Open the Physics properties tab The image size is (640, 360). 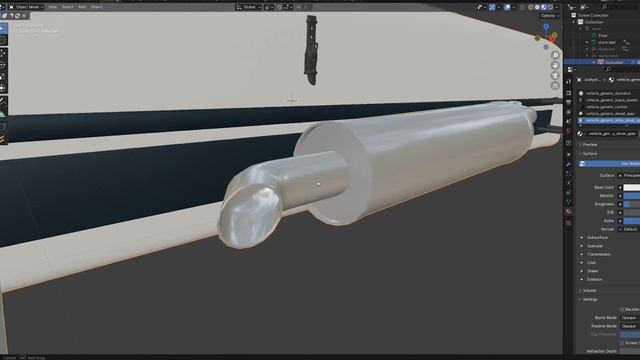click(x=569, y=183)
